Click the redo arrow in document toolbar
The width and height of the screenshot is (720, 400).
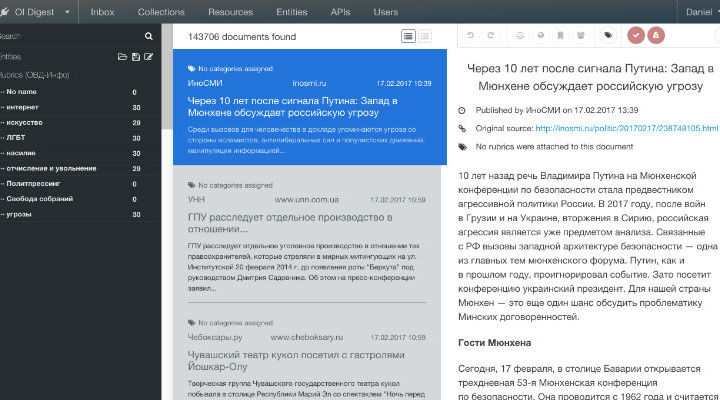click(491, 35)
